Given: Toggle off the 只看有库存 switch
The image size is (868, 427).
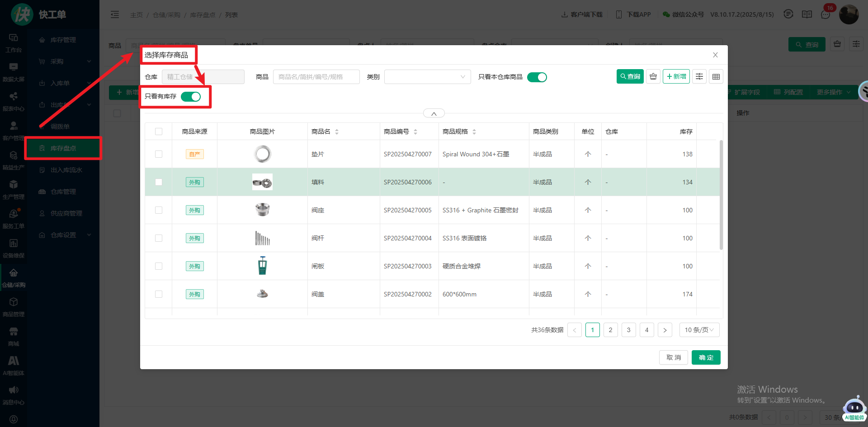Looking at the screenshot, I should click(x=191, y=97).
